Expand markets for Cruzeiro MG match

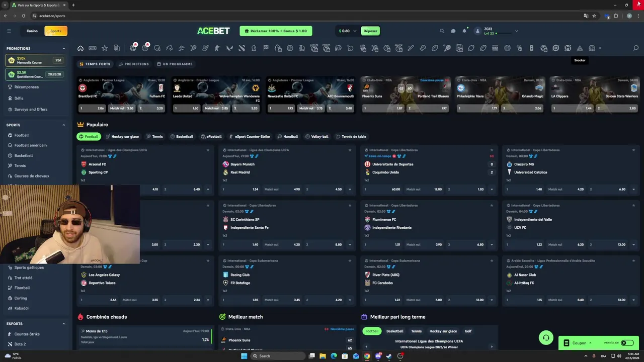(633, 190)
